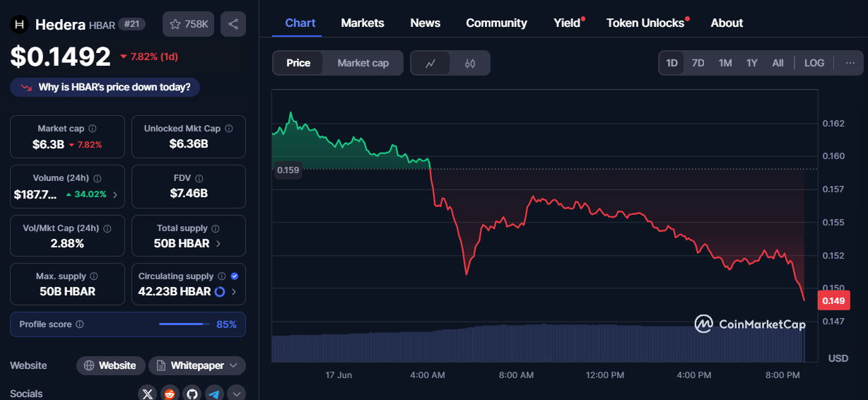
Task: Expand more socials chevron button
Action: tap(236, 394)
